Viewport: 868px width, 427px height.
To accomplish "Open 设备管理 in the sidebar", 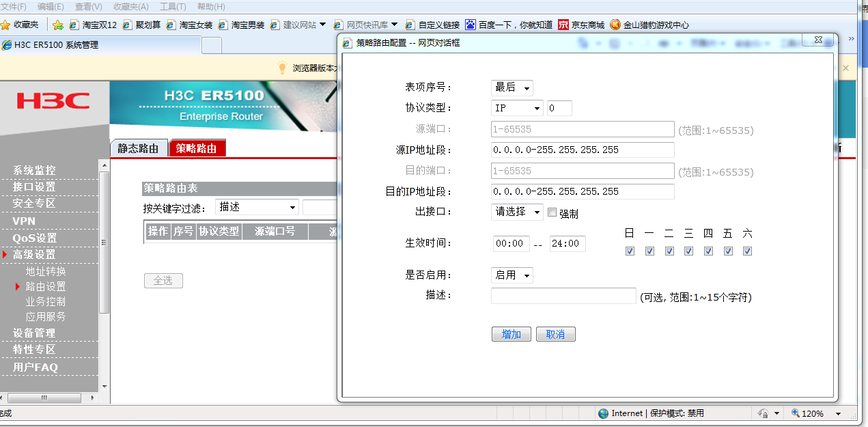I will [x=34, y=333].
